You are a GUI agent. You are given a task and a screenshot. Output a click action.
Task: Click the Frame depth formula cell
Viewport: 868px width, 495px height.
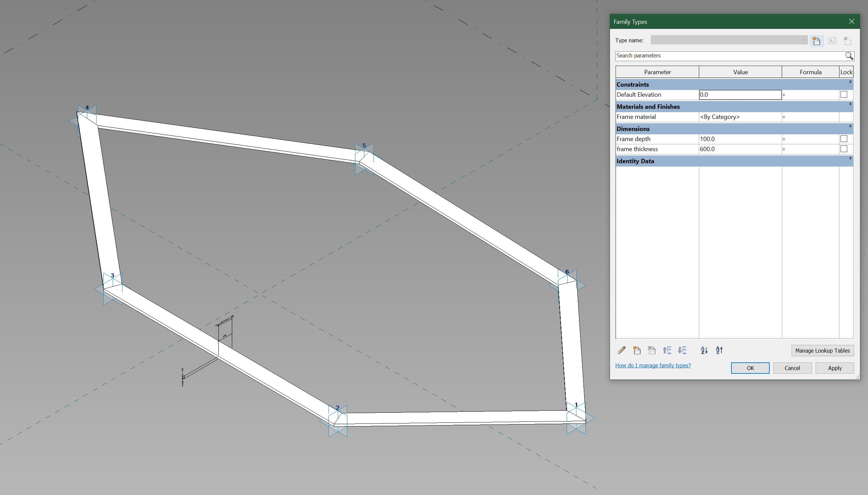pyautogui.click(x=811, y=139)
